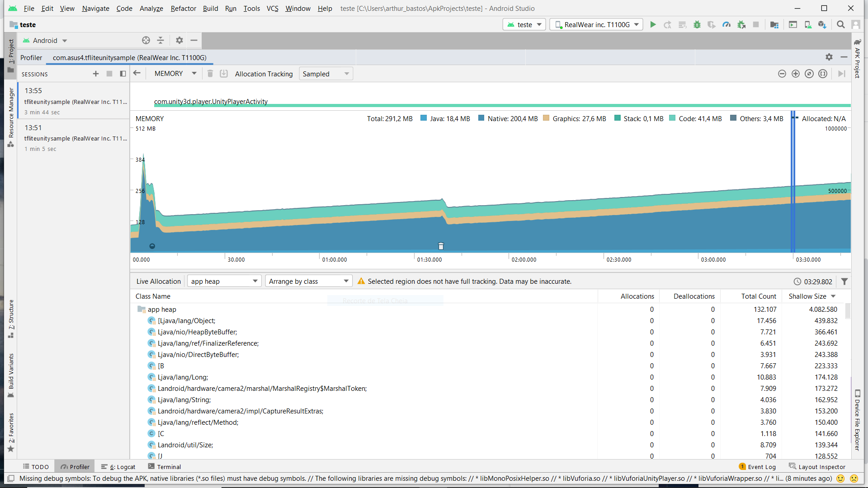This screenshot has width=868, height=488.
Task: Select the Ljava/lang/String; class row
Action: tap(488, 400)
